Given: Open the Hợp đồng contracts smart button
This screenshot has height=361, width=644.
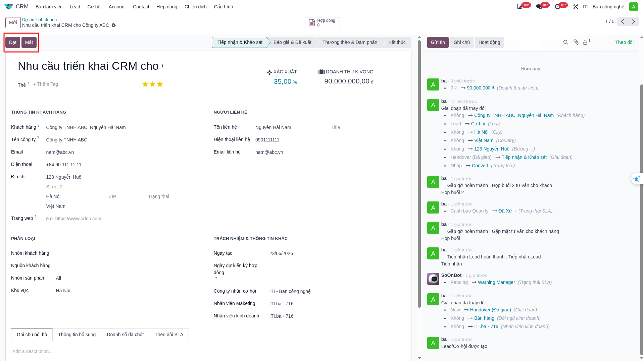Looking at the screenshot, I should click(x=322, y=22).
